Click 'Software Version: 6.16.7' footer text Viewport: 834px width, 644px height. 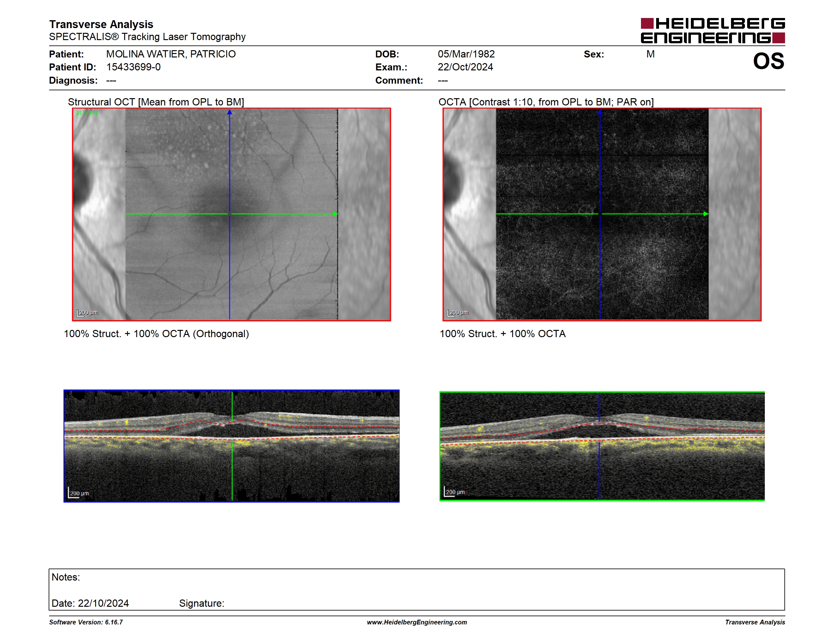pyautogui.click(x=86, y=622)
